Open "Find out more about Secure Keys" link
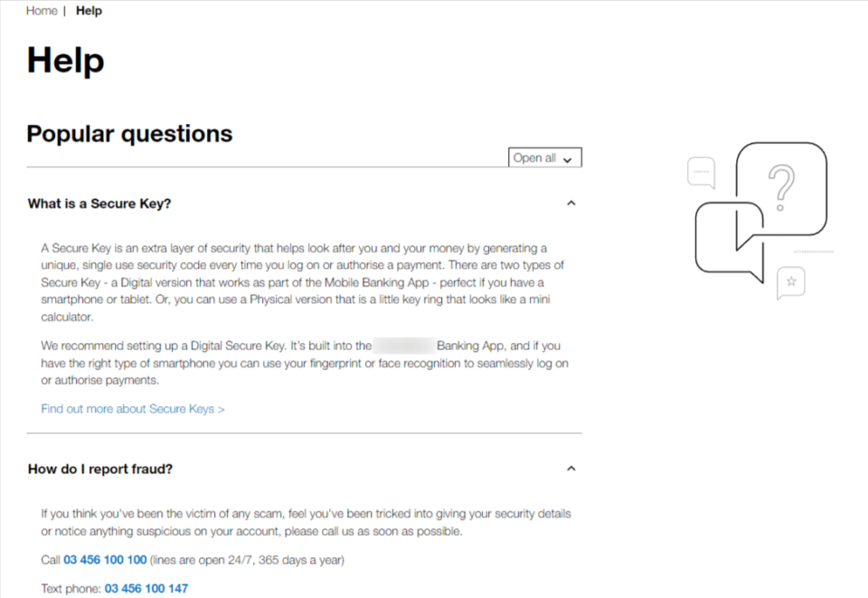The width and height of the screenshot is (868, 598). tap(132, 408)
